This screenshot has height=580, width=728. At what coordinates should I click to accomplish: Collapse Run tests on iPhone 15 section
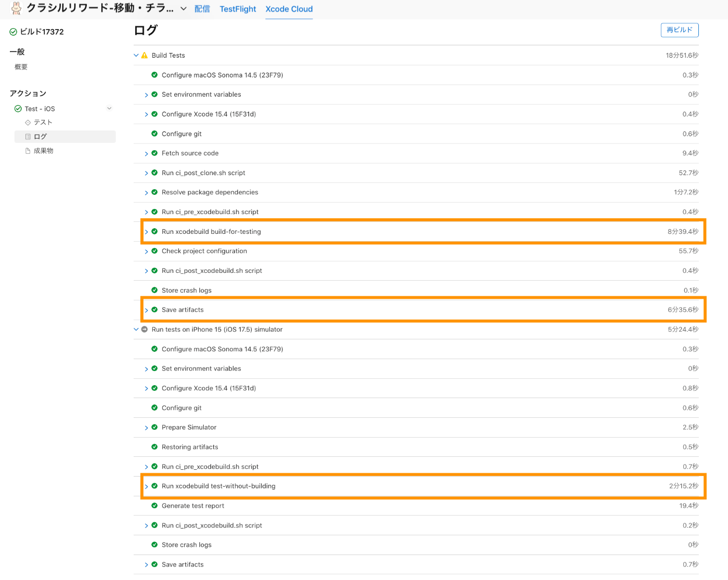coord(136,329)
